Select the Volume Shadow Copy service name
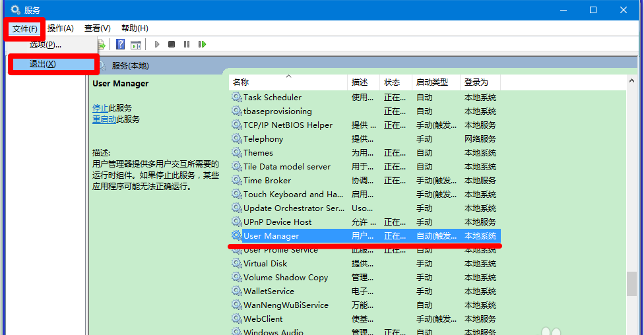 [286, 278]
